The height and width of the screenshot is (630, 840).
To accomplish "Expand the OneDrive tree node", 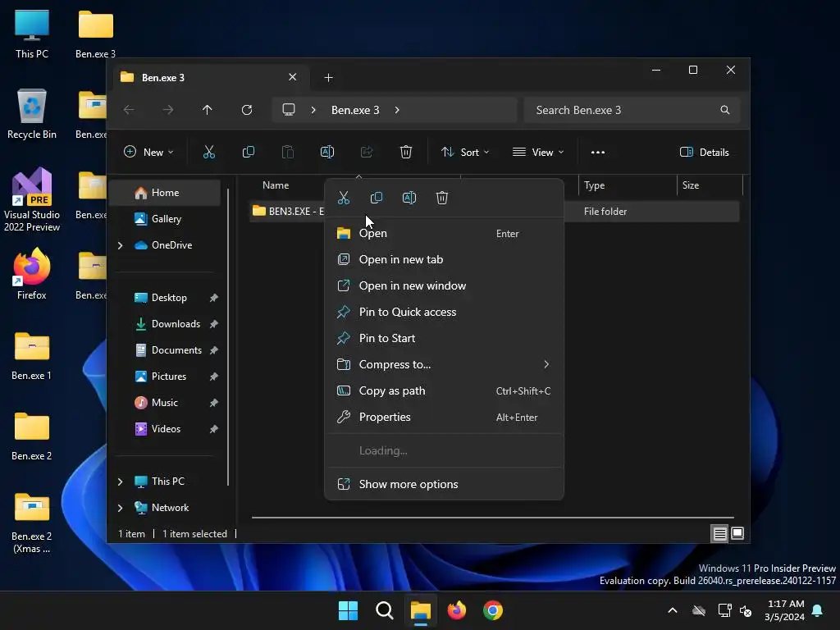I will tap(120, 245).
